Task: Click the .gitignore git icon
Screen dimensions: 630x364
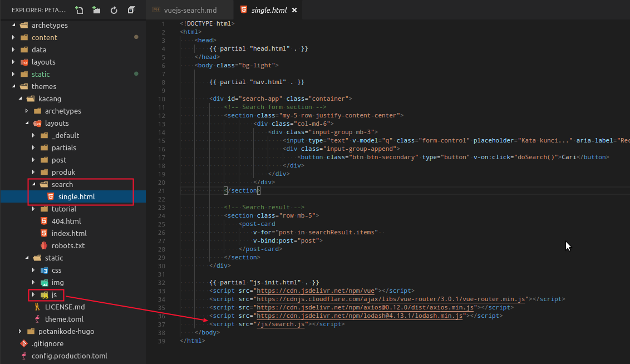Action: [24, 343]
